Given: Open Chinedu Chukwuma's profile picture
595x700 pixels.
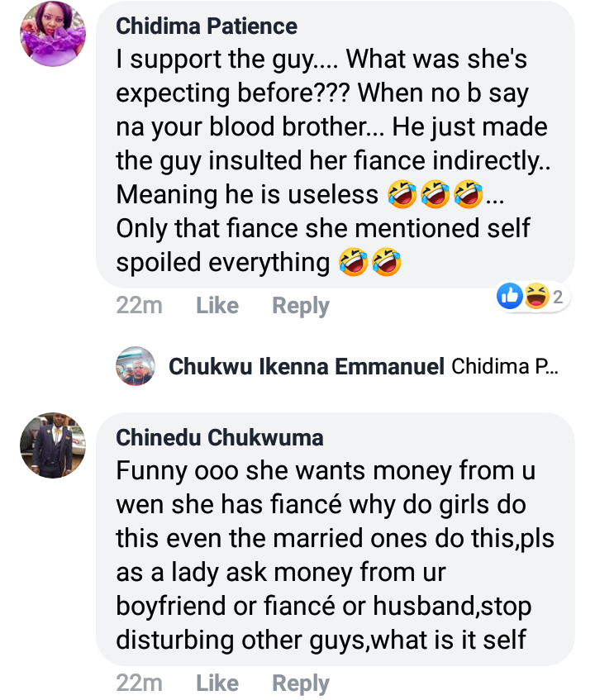Looking at the screenshot, I should 53,445.
